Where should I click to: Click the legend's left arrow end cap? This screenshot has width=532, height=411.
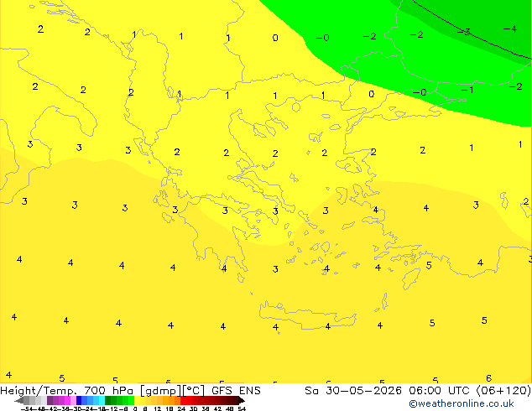(x=18, y=400)
